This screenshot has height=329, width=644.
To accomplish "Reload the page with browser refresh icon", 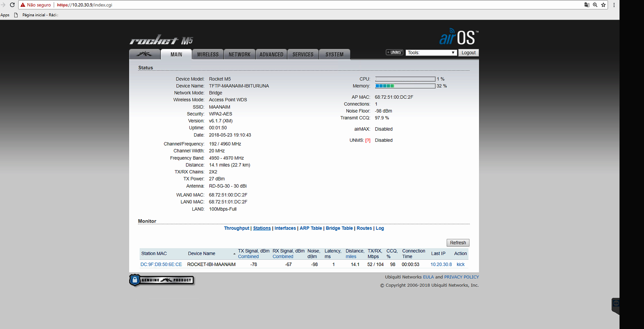I will pyautogui.click(x=12, y=5).
